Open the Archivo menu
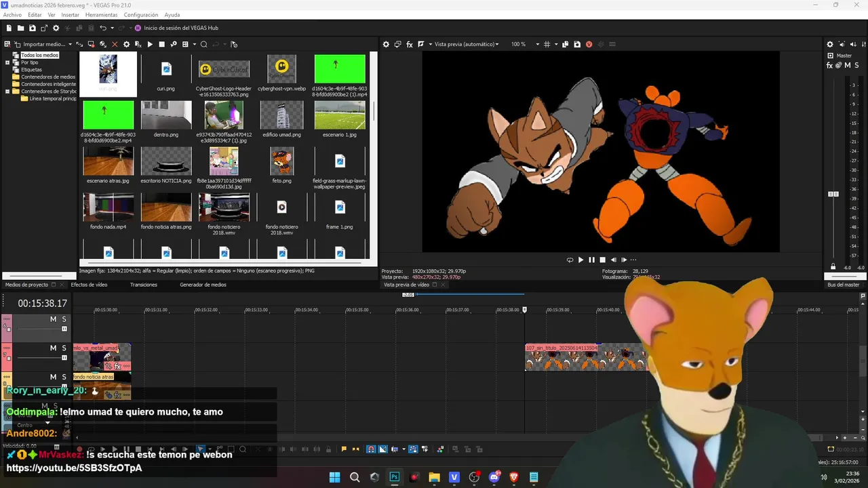 12,15
